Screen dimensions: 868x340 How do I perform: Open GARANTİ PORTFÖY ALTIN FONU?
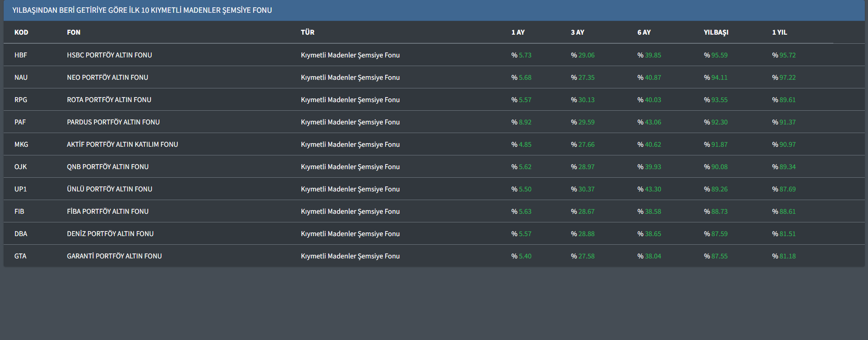114,256
